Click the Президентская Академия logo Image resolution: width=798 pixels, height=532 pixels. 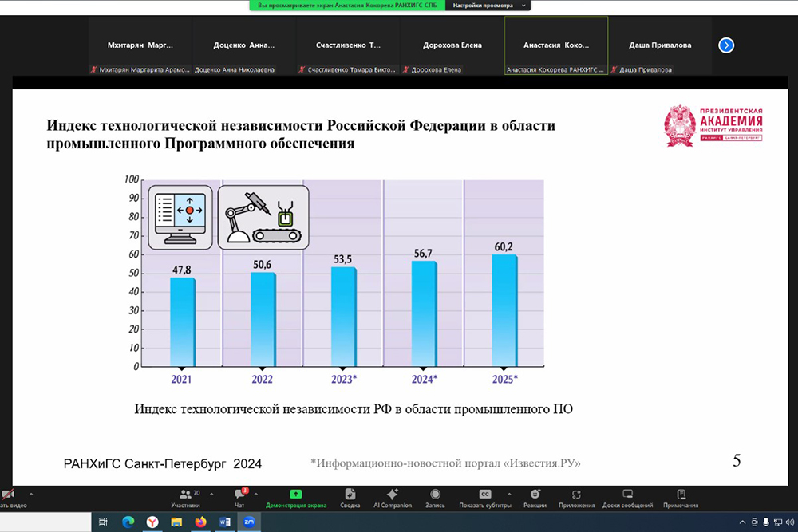point(713,126)
